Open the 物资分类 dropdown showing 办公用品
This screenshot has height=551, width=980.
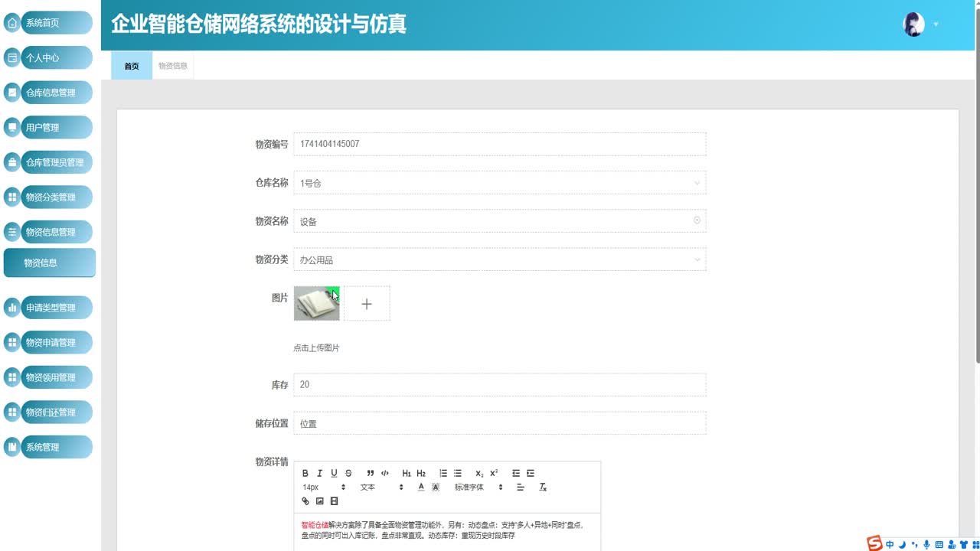click(x=500, y=259)
